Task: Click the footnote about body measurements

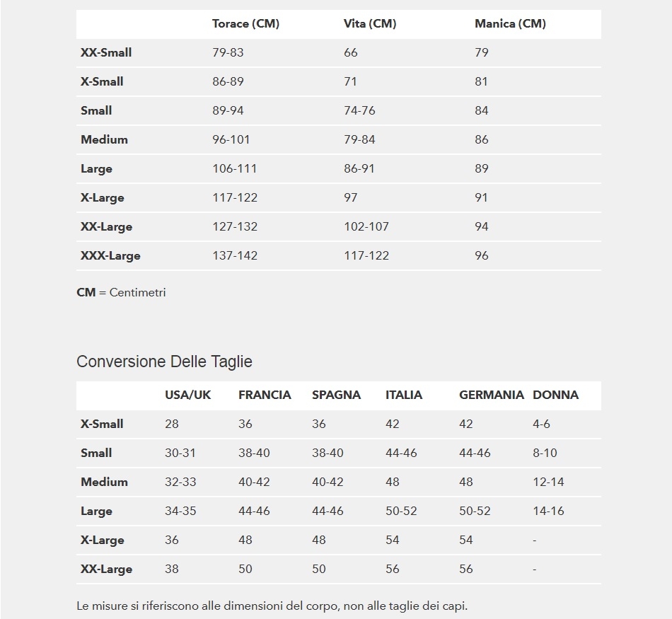Action: [x=272, y=606]
